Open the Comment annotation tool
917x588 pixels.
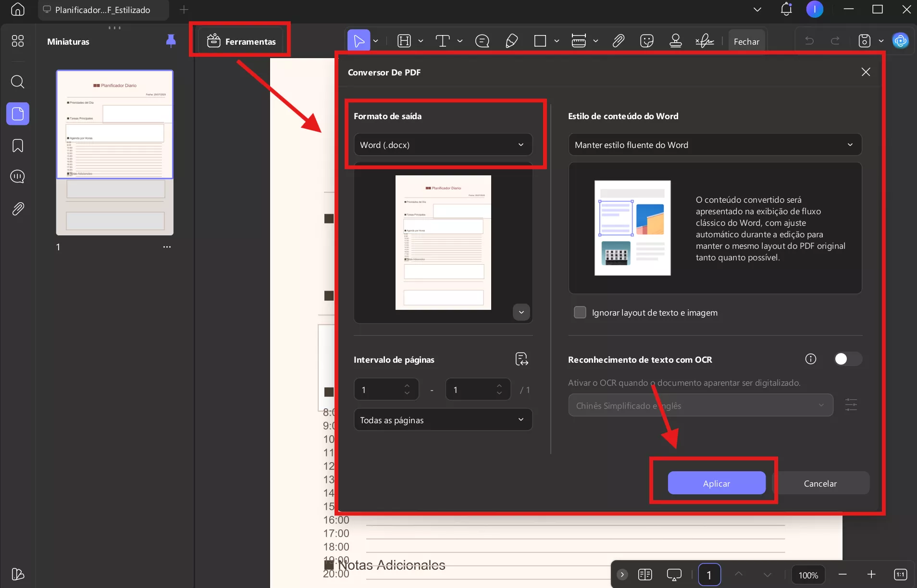pos(482,41)
